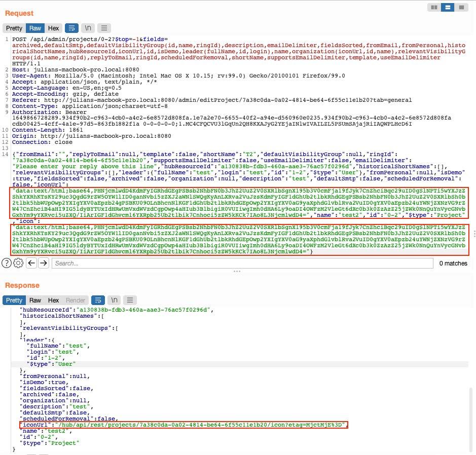Viewport: 476px width, 455px height.
Task: Toggle the \n non-printable characters button in Request
Action: [88, 28]
